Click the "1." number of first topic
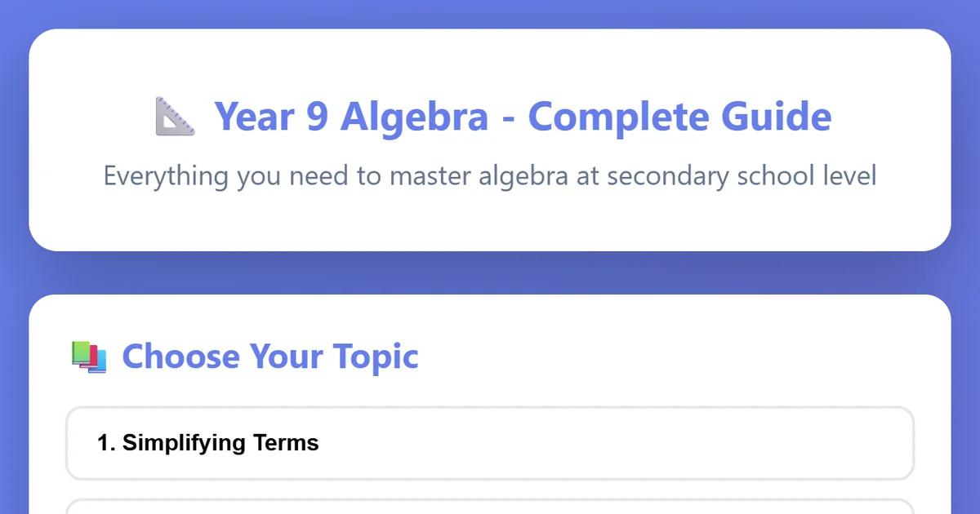 click(106, 443)
